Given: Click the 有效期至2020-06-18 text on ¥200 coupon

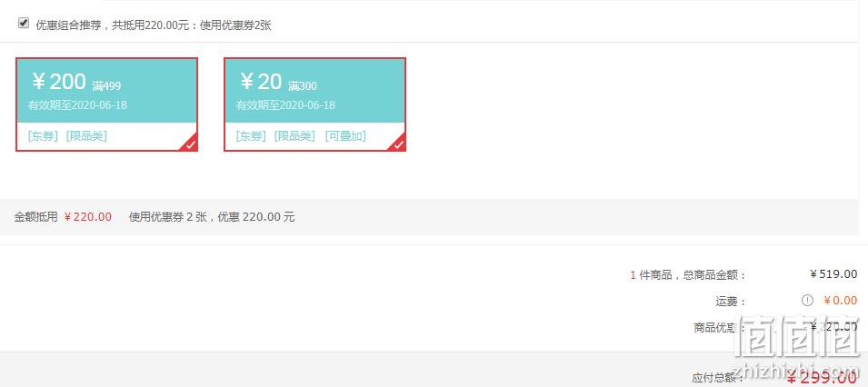Looking at the screenshot, I should click(x=77, y=105).
